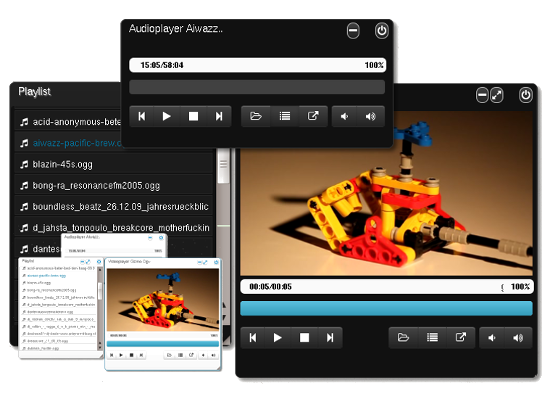Click small white Playlist thumbnail preview
The image size is (550, 399).
pyautogui.click(x=61, y=309)
